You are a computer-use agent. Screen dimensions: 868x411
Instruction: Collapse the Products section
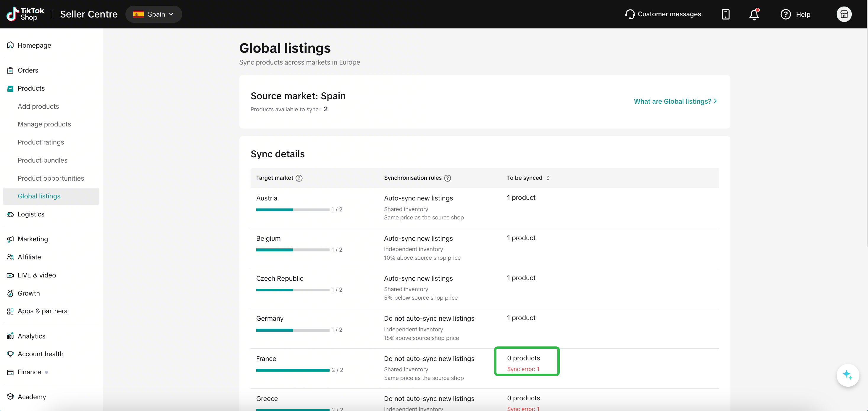[x=51, y=88]
